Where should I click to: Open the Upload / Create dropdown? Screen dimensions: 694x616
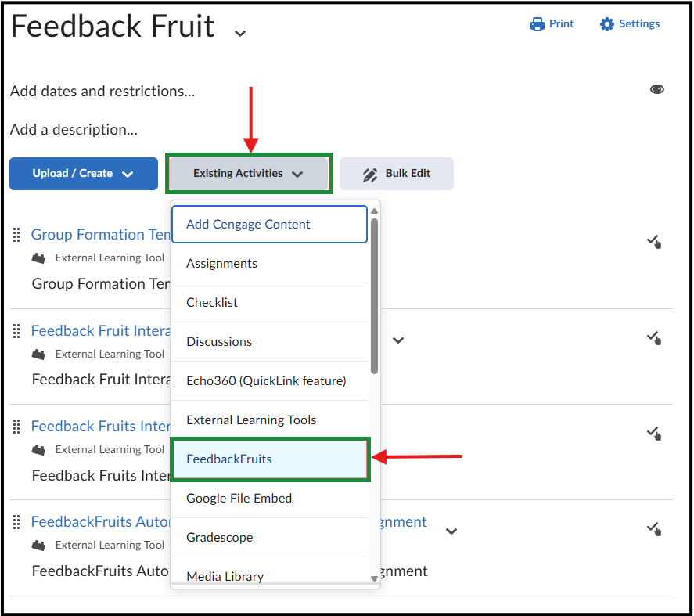click(x=83, y=173)
